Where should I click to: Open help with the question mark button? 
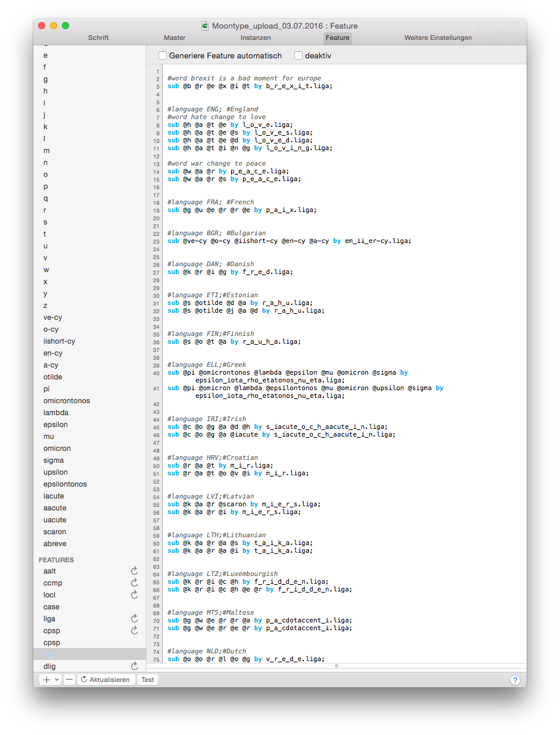(x=515, y=680)
